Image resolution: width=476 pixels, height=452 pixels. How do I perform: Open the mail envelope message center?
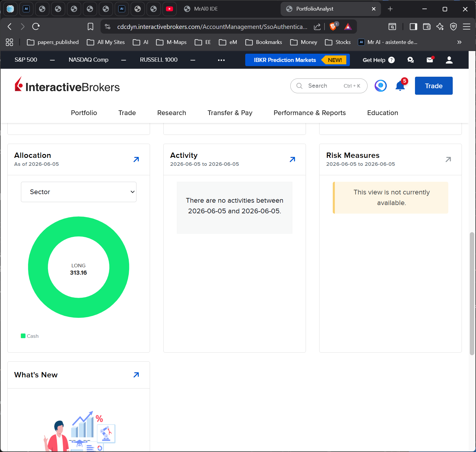click(430, 60)
